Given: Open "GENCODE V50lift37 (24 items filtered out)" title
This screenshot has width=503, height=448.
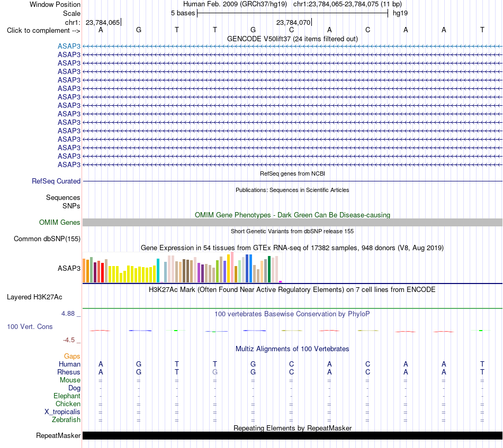Looking at the screenshot, I should click(292, 39).
